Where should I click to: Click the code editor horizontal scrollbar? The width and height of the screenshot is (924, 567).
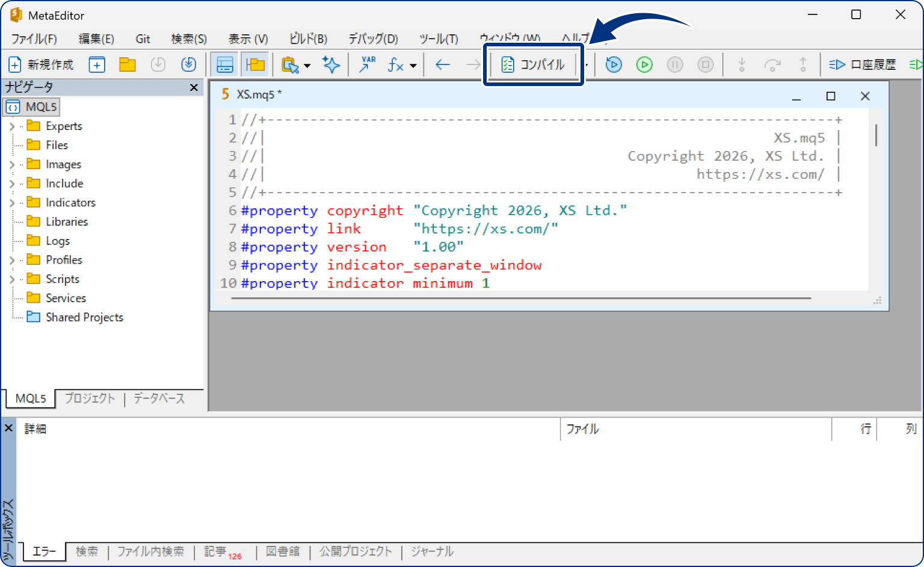coord(521,298)
